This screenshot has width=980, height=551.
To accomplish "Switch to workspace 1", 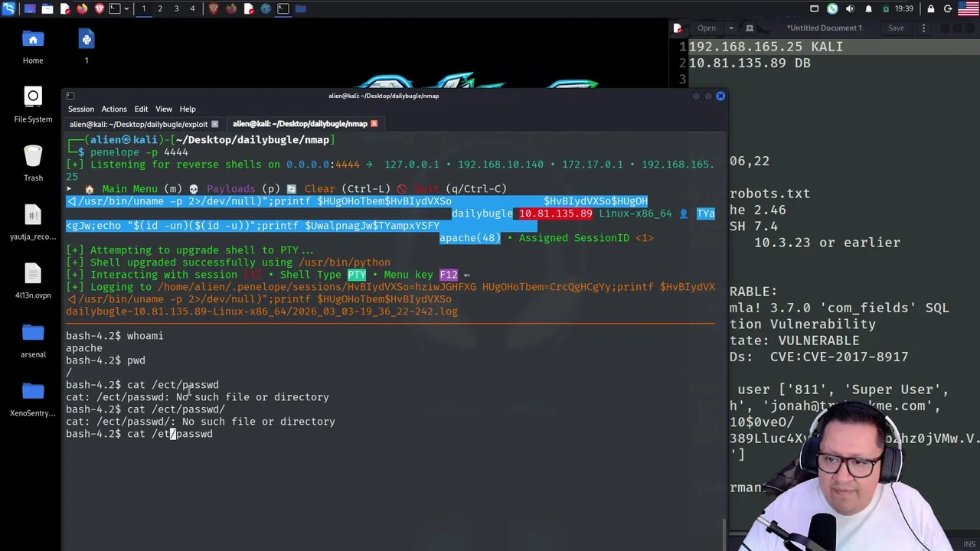I will [143, 8].
